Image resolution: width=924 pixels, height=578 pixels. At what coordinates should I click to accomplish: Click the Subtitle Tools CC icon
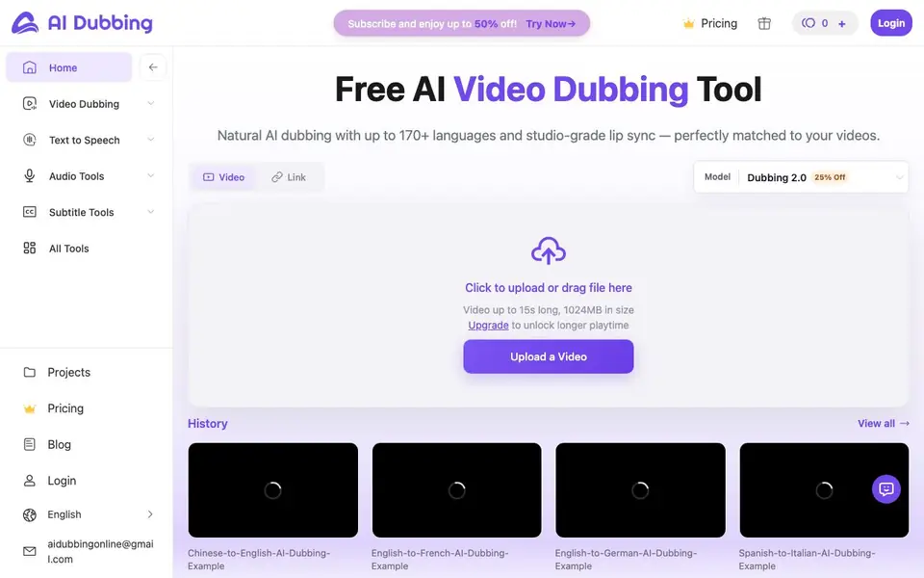point(30,212)
